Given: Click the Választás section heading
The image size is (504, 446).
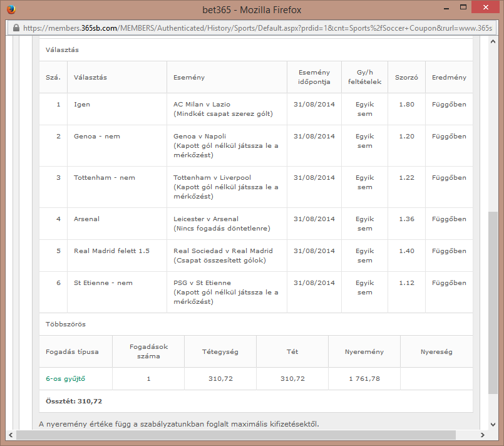Looking at the screenshot, I should point(62,50).
